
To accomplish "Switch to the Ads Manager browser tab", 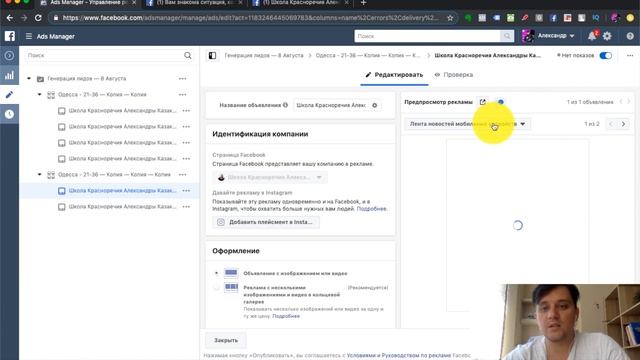I will 88,3.
